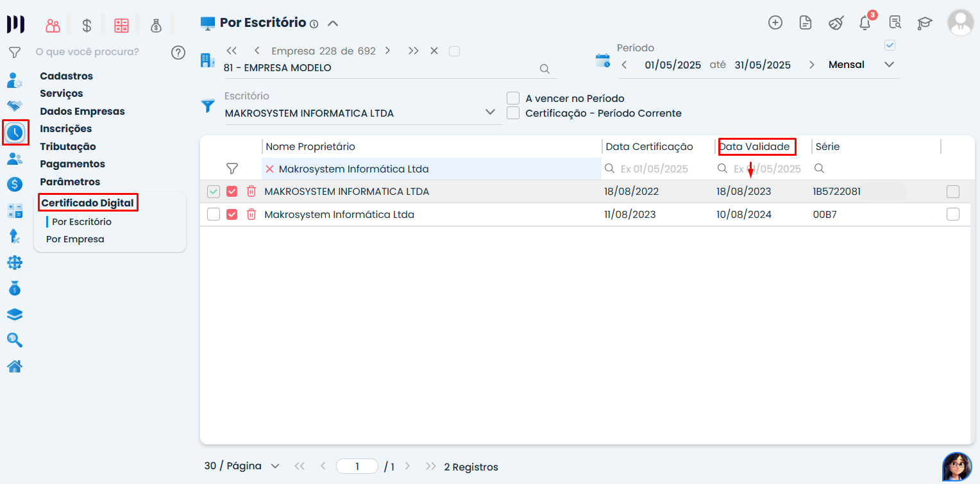
Task: Toggle red checkbox for MAKROSYSTEM INFORMATICA LTDA row
Action: point(232,191)
